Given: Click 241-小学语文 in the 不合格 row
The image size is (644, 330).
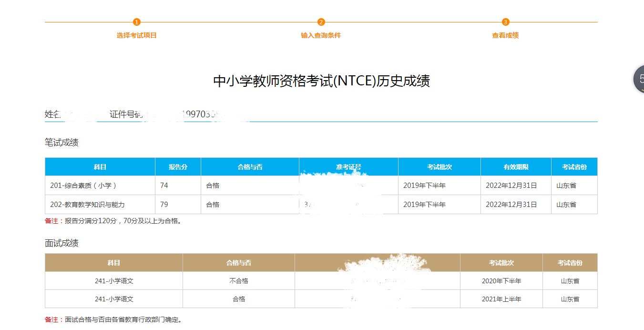Looking at the screenshot, I should 114,281.
